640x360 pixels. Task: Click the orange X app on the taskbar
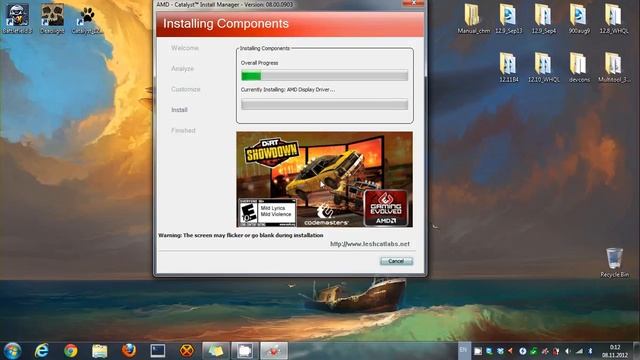187,351
